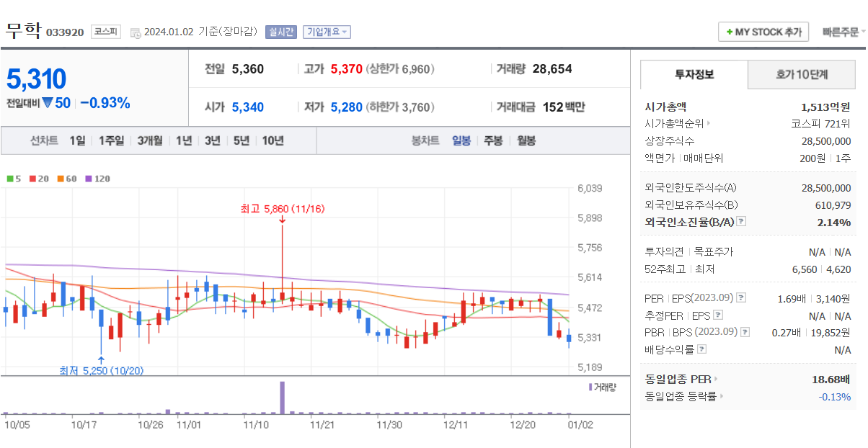Click the calendar icon beside the date
The width and height of the screenshot is (868, 448).
(x=136, y=32)
